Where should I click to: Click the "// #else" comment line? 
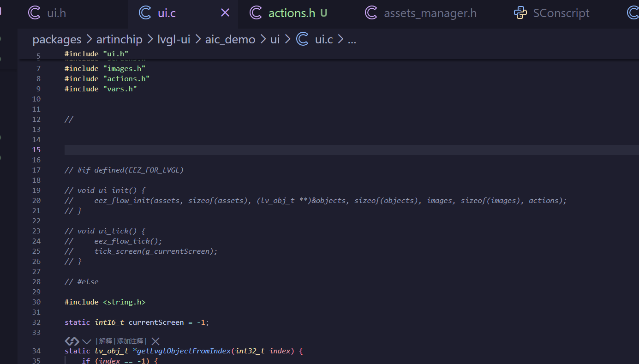pyautogui.click(x=82, y=281)
